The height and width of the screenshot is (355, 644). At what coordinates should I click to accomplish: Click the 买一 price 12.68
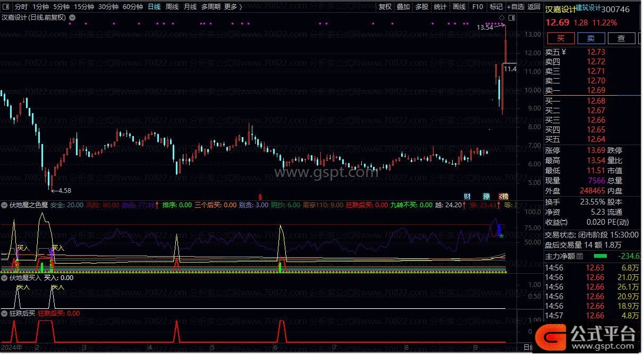(596, 100)
